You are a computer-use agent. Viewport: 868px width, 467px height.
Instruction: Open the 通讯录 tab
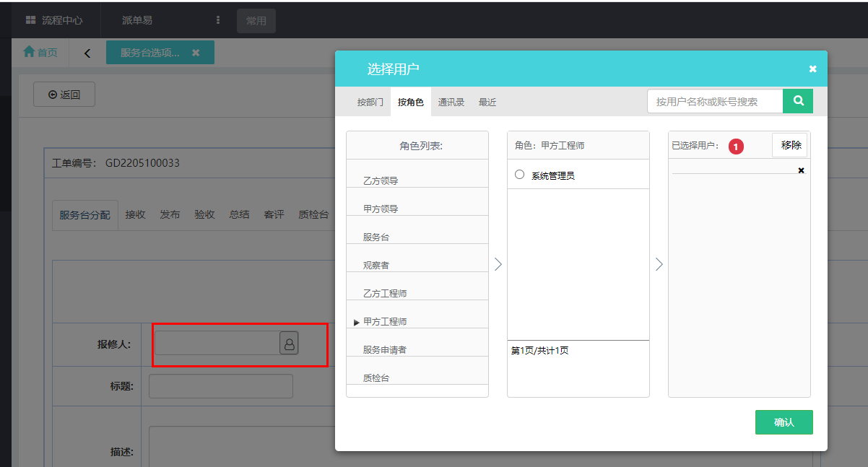[451, 102]
